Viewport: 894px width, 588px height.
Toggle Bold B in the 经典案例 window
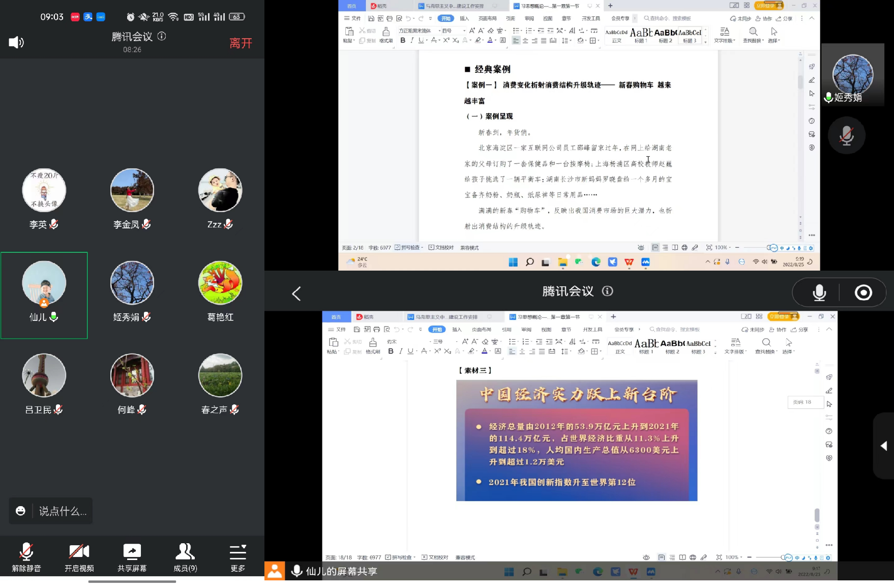pos(403,40)
